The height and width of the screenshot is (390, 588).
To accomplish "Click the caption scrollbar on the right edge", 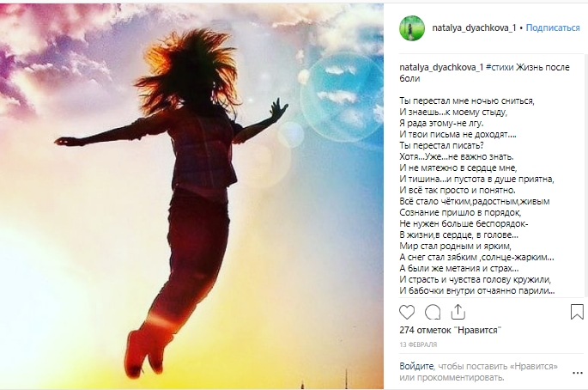I will click(586, 175).
